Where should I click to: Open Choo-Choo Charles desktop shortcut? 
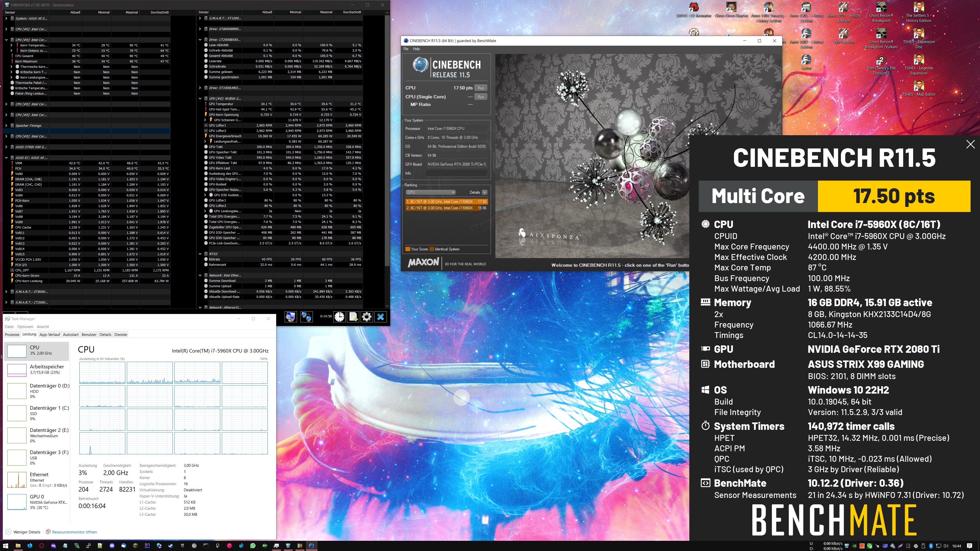[731, 10]
